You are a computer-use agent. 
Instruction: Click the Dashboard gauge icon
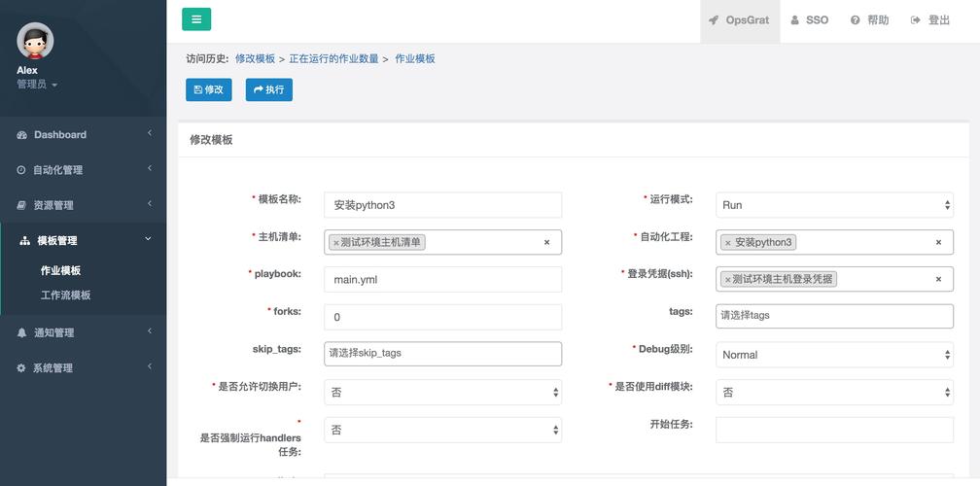[21, 135]
